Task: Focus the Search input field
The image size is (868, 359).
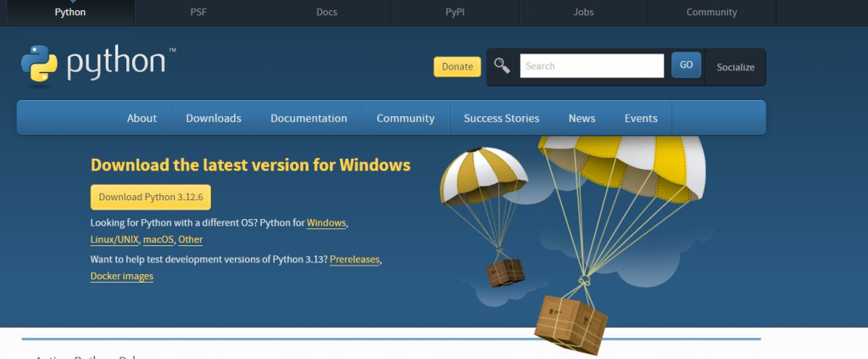Action: [x=592, y=66]
